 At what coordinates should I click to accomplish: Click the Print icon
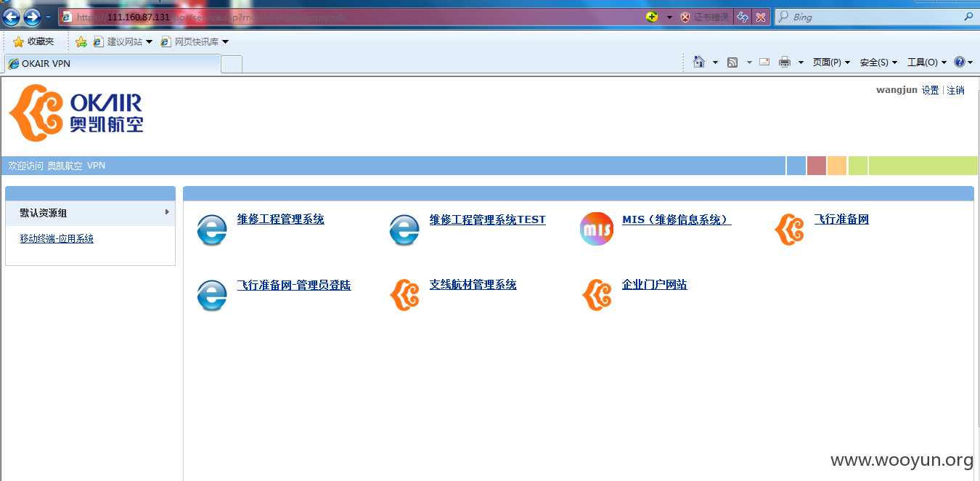tap(785, 62)
